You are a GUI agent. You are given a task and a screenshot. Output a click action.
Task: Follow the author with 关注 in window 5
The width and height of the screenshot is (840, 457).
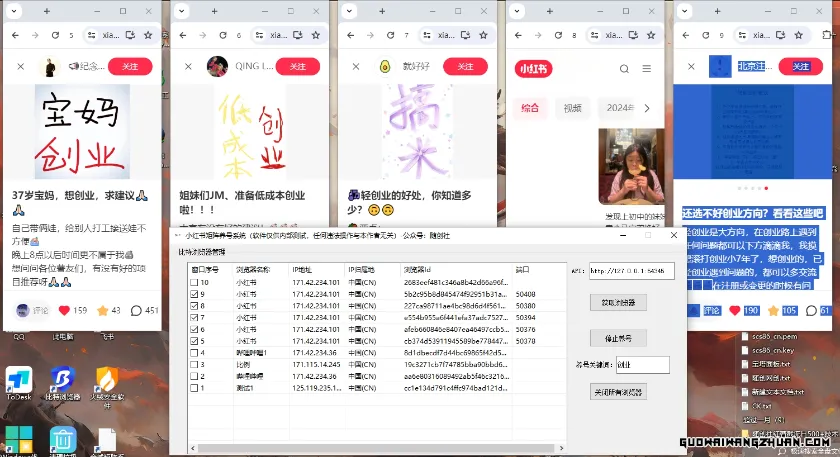[130, 66]
